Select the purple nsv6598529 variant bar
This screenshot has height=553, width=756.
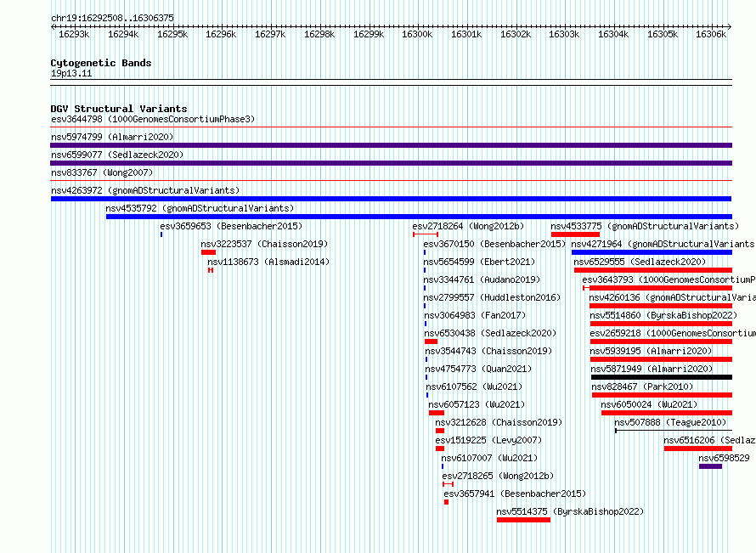[710, 466]
